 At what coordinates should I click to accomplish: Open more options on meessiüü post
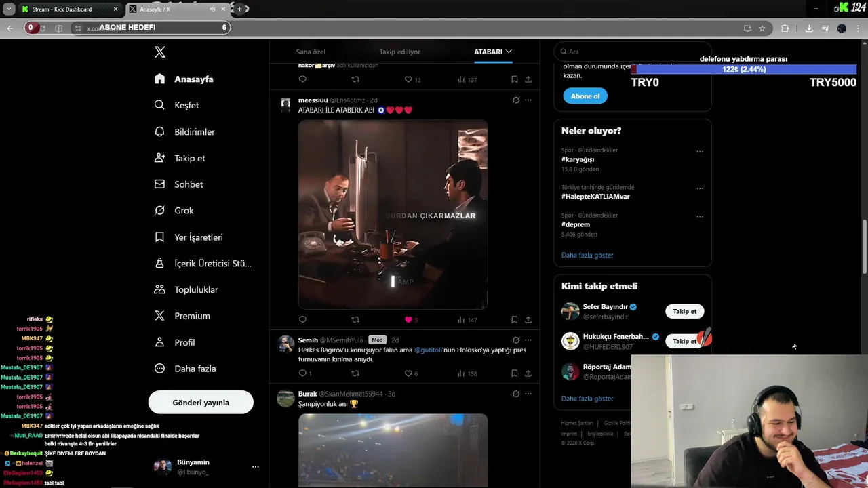coord(528,100)
